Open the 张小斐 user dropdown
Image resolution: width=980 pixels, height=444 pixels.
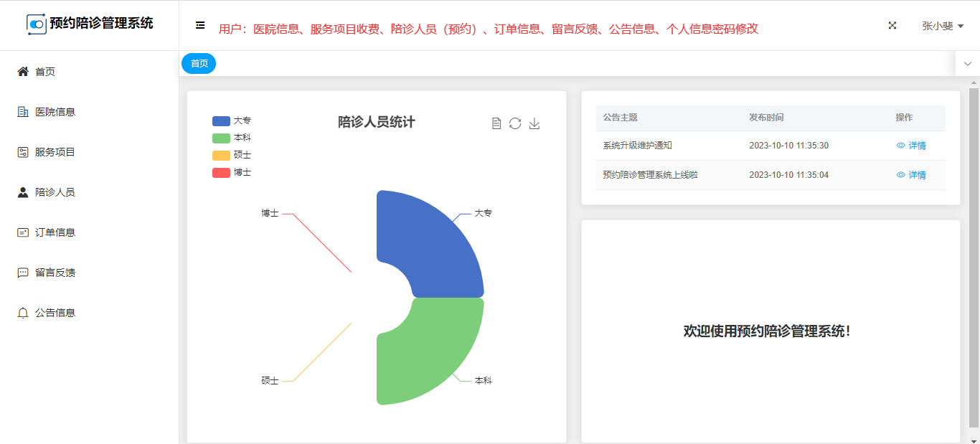942,26
